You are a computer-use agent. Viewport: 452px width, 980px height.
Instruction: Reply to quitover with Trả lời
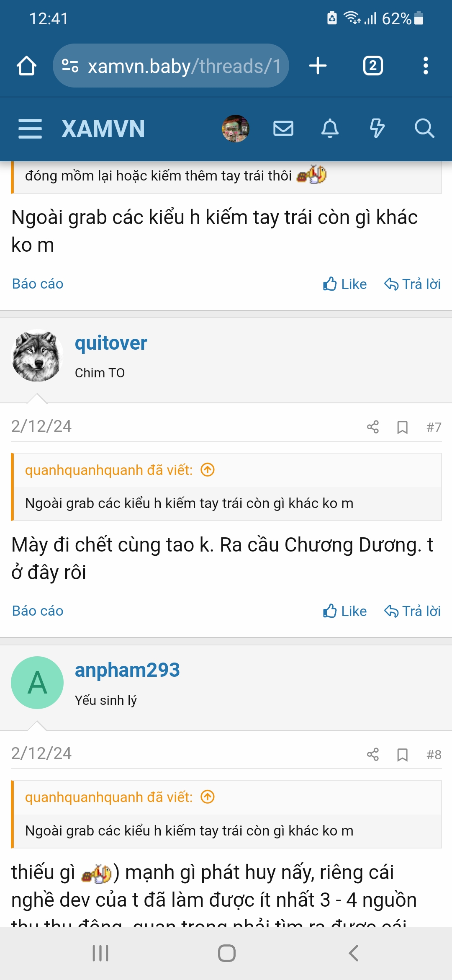click(x=413, y=611)
